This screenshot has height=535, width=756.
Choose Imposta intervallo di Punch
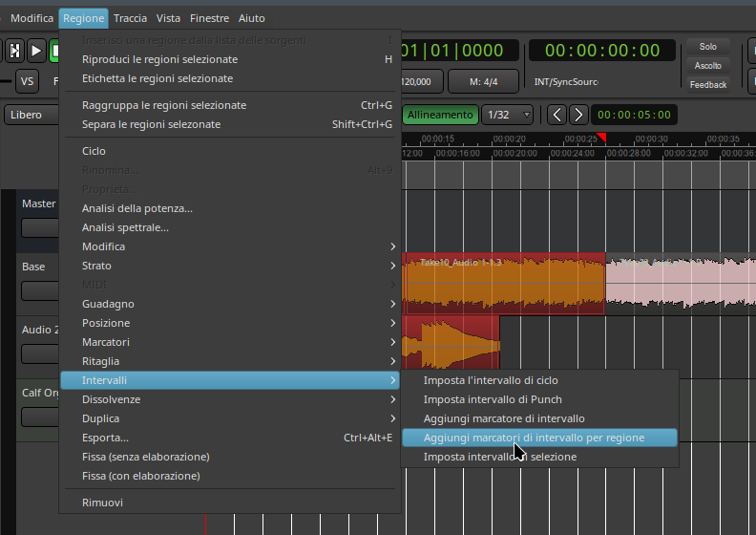493,399
